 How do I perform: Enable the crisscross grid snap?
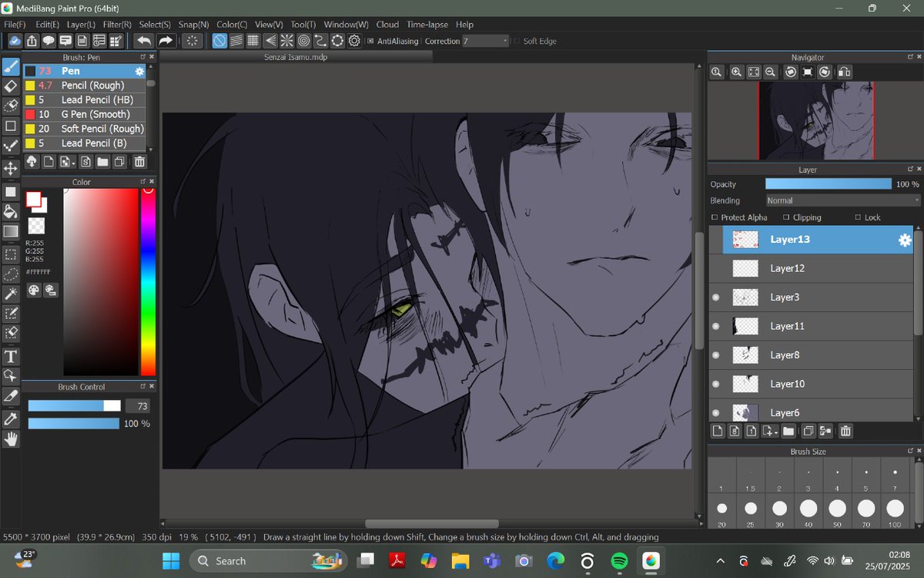tap(253, 41)
